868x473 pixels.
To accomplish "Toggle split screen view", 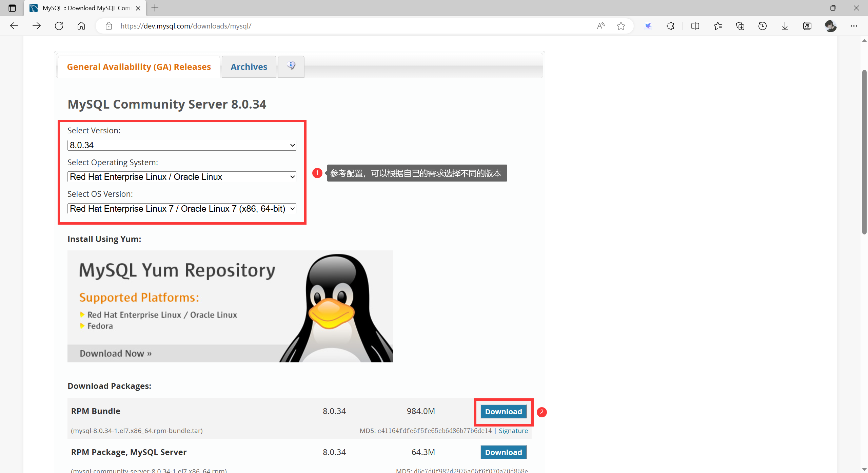I will (x=695, y=26).
